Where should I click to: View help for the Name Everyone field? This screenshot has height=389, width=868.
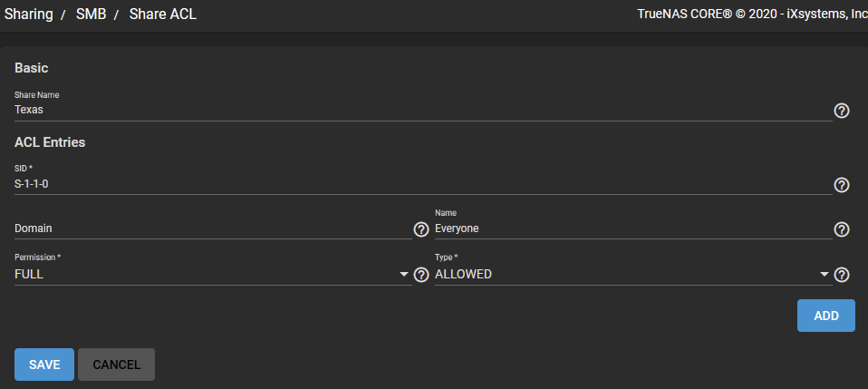842,229
